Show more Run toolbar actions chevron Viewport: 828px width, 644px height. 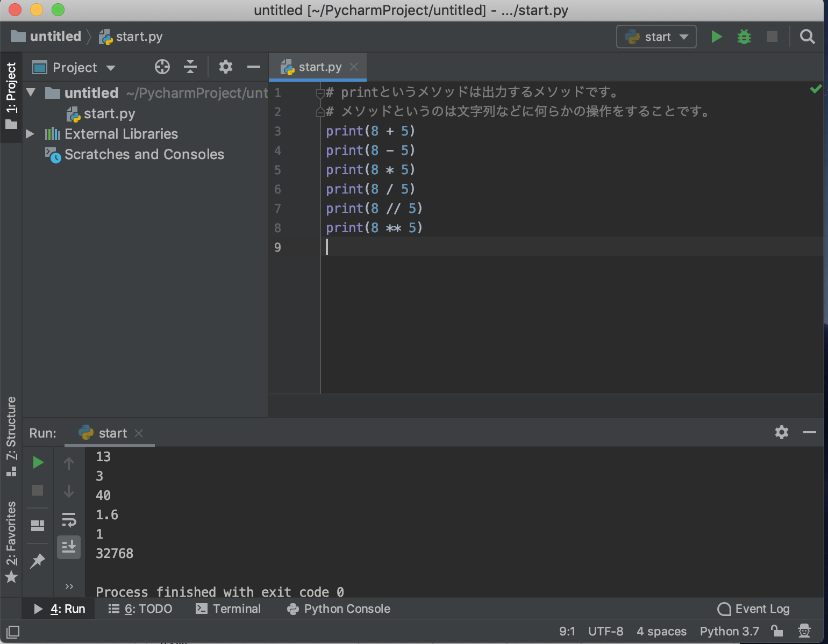coord(69,586)
